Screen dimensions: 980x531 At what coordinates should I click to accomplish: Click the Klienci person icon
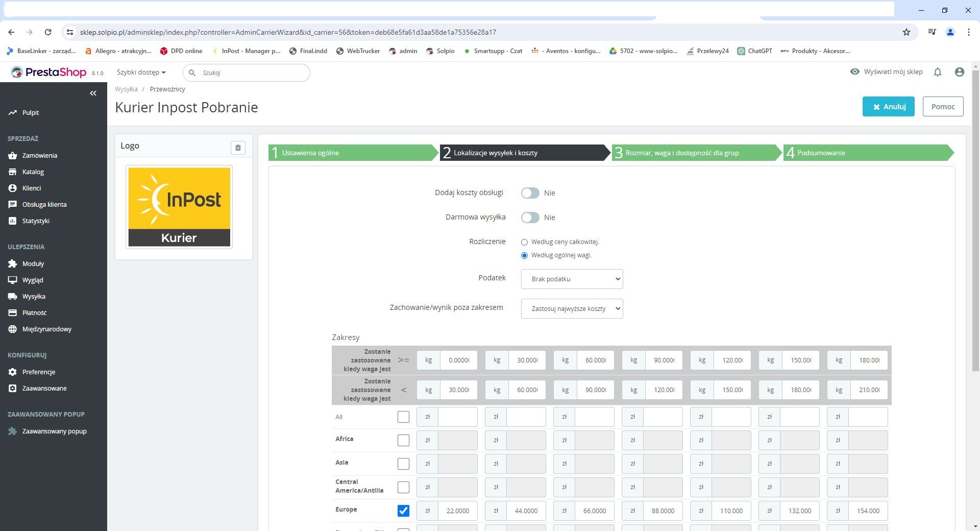(13, 188)
